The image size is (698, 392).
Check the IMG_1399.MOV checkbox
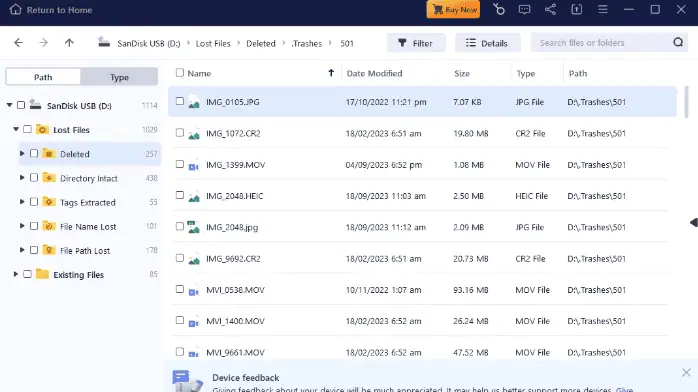click(x=180, y=164)
